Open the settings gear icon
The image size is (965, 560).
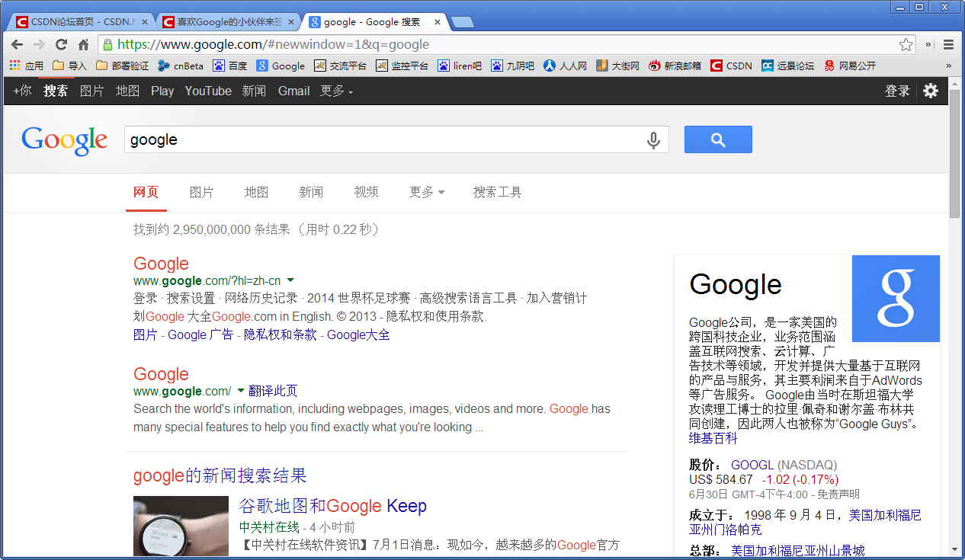tap(931, 91)
